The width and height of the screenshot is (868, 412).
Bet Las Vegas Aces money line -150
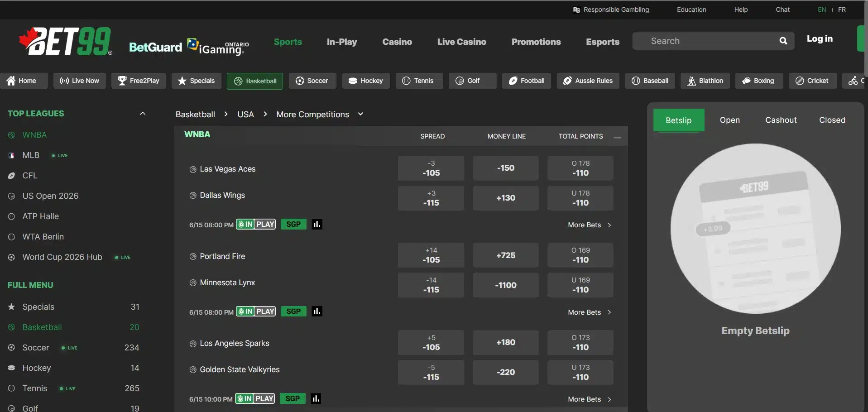[x=506, y=168]
